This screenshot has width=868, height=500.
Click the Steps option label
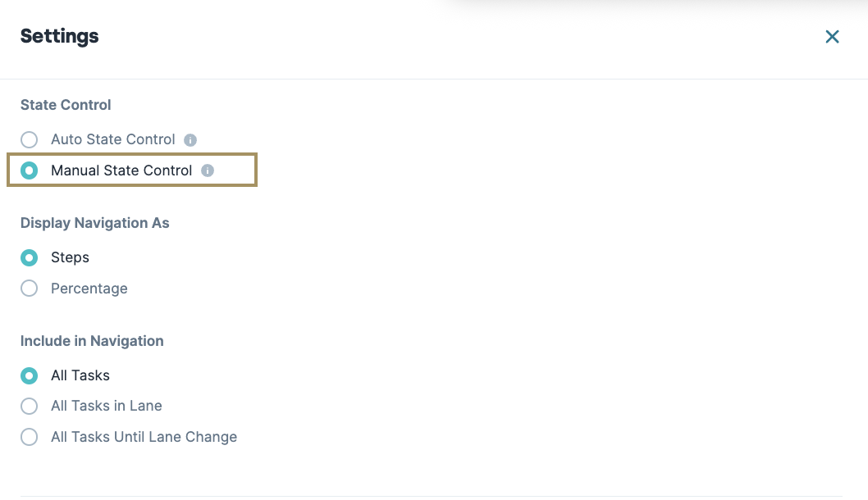pos(70,257)
